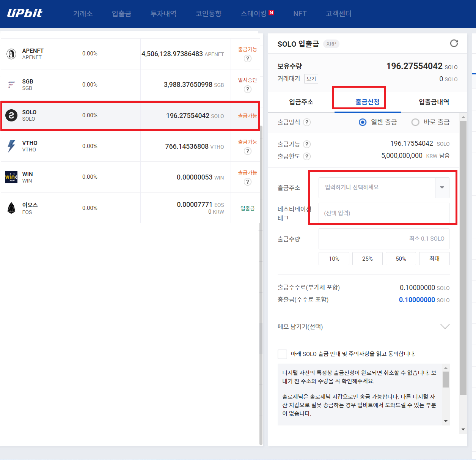Click the notice box scroll down arrow

446,421
